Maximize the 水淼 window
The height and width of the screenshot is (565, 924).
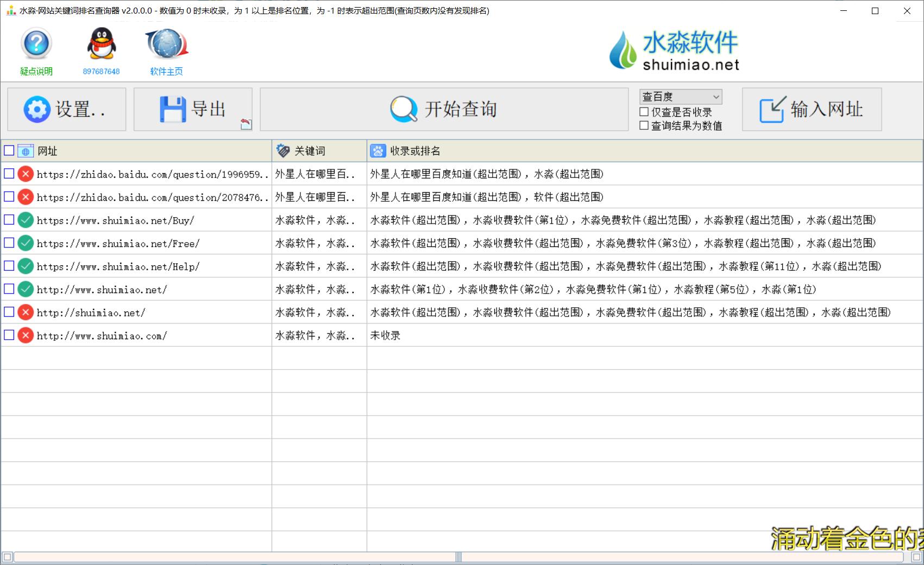[x=875, y=10]
